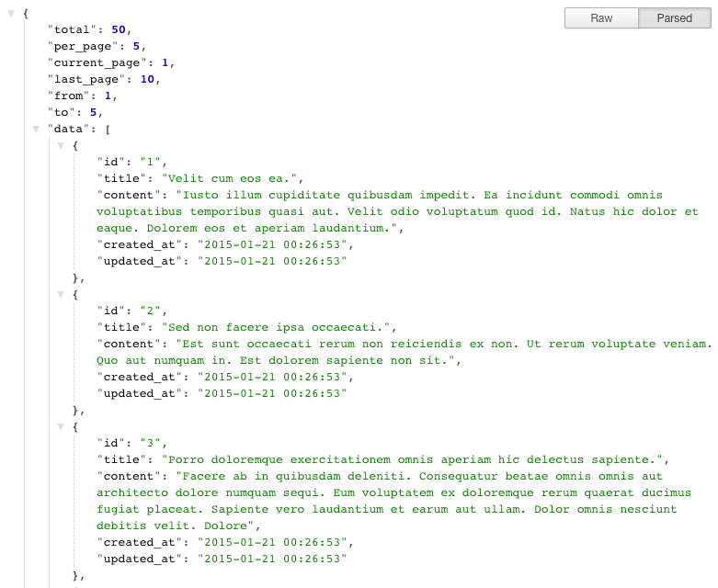This screenshot has height=588, width=718.
Task: Click the "current_page" key
Action: (x=97, y=63)
